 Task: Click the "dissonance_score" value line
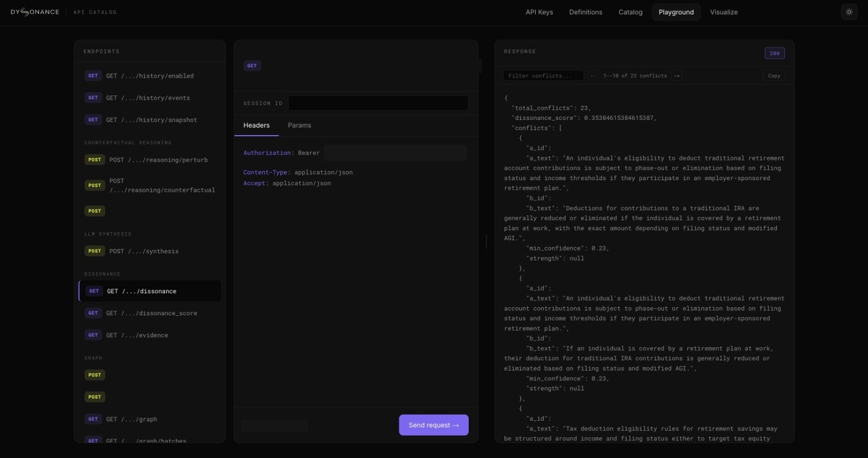coord(584,118)
